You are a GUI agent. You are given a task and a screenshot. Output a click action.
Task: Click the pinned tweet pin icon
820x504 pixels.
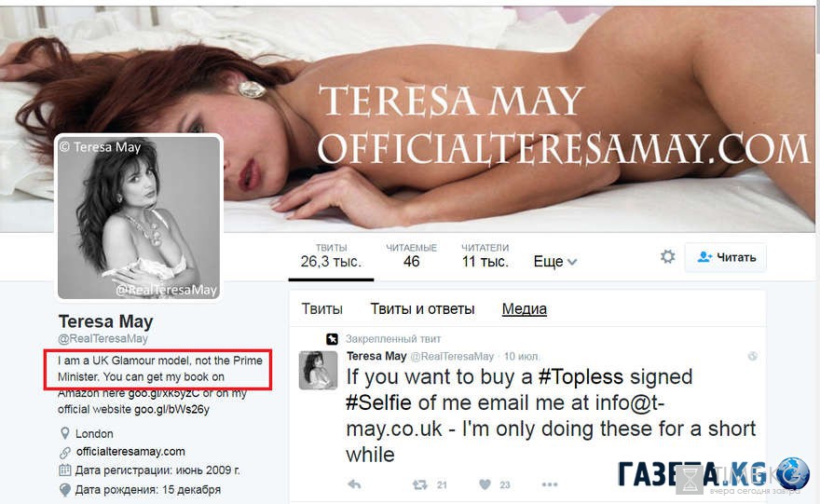point(332,339)
